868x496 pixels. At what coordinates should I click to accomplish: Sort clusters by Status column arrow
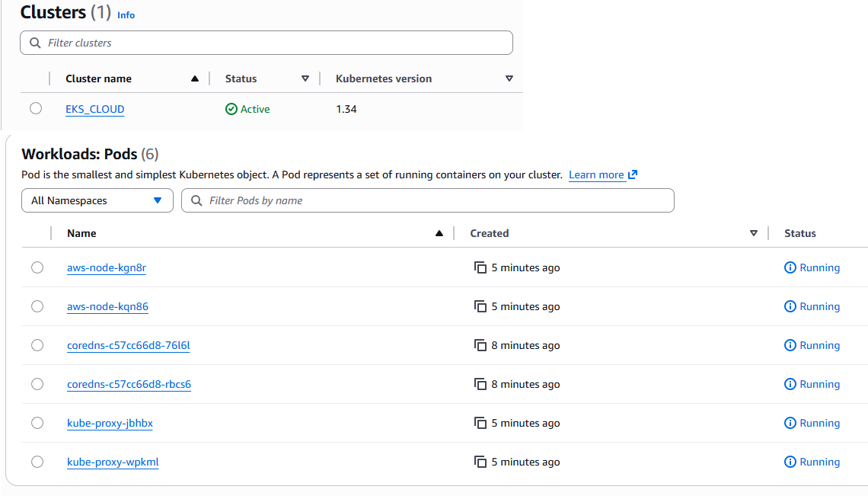click(305, 78)
